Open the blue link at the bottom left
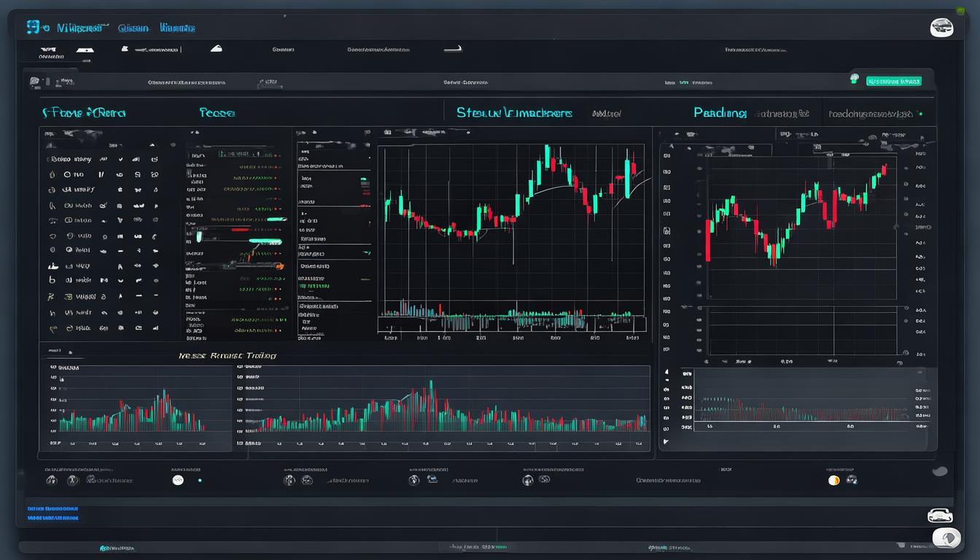The image size is (980, 560). [x=51, y=509]
